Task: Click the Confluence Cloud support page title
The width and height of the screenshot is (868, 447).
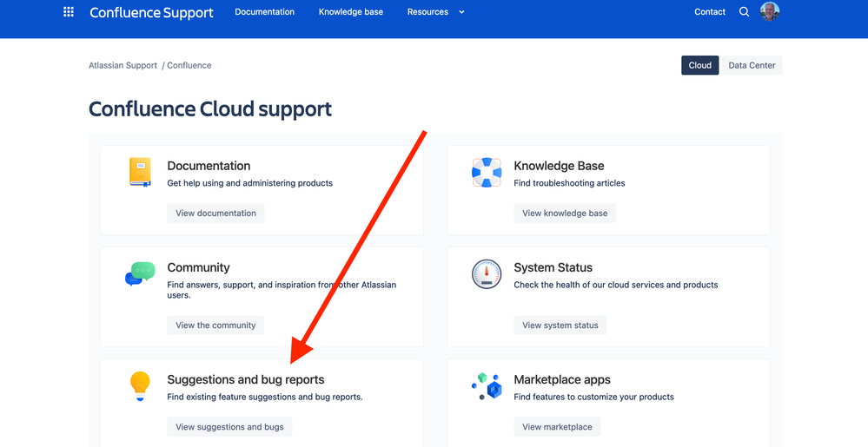Action: (x=210, y=109)
